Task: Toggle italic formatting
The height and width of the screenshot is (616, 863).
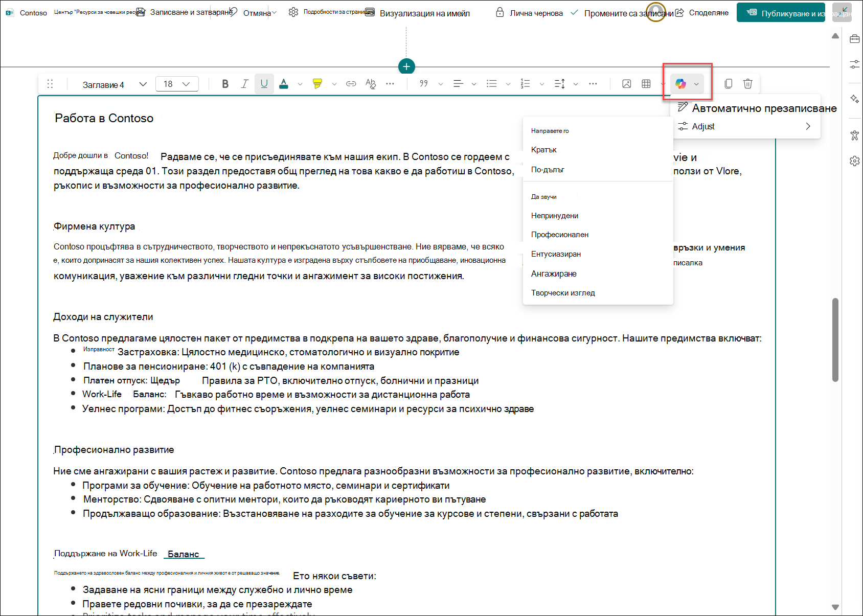Action: click(x=244, y=84)
